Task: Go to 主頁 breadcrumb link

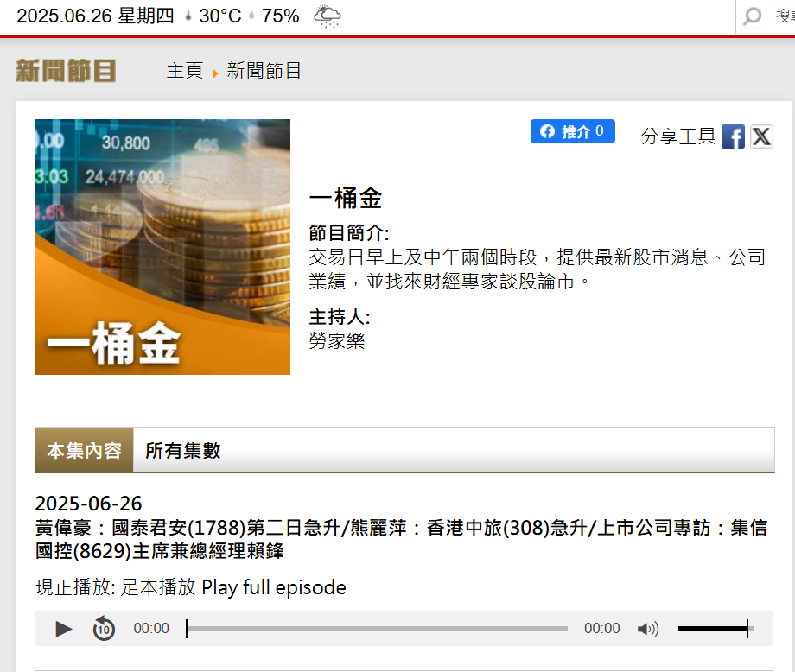Action: point(185,71)
